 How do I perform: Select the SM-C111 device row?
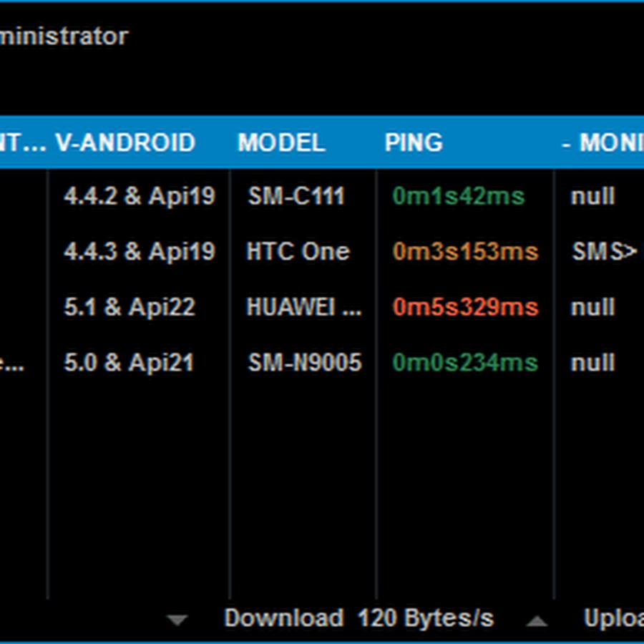click(x=322, y=196)
